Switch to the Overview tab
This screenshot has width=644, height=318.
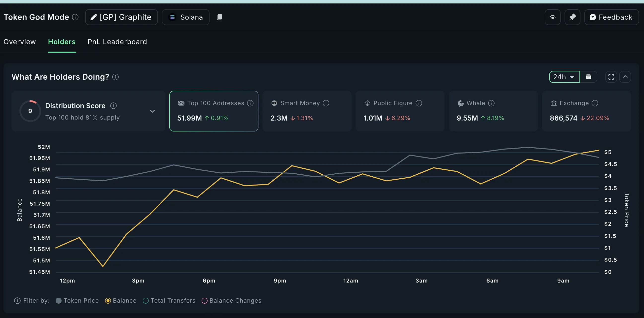20,42
